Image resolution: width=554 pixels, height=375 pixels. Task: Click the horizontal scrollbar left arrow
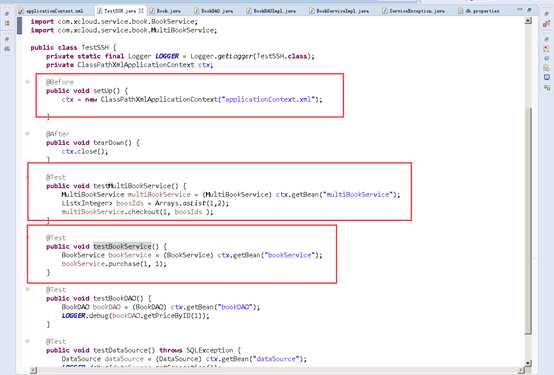tap(34, 371)
